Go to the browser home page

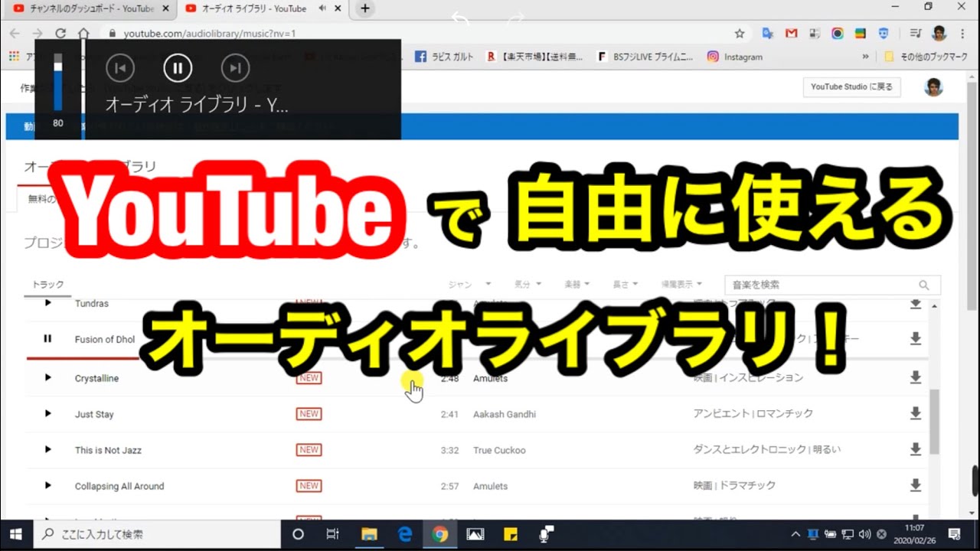(x=83, y=34)
